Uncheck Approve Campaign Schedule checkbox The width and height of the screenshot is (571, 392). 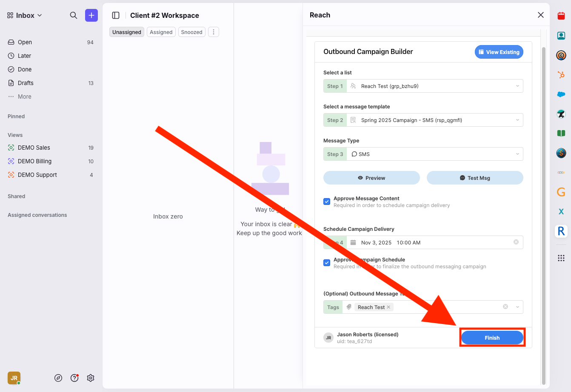[327, 263]
